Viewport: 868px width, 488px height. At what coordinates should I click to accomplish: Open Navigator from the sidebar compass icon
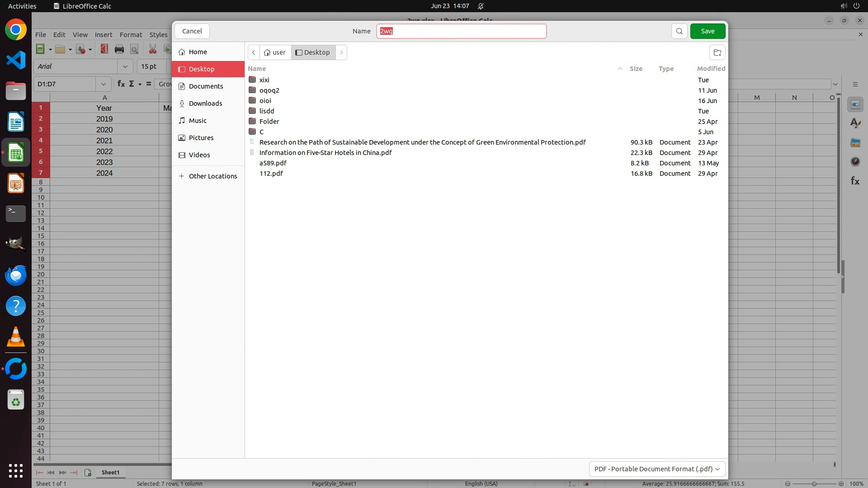(x=855, y=161)
